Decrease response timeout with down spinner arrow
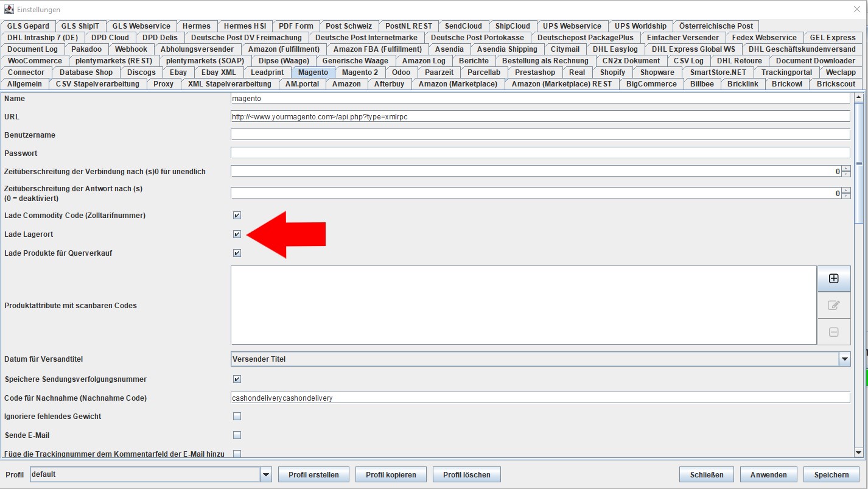 [846, 196]
